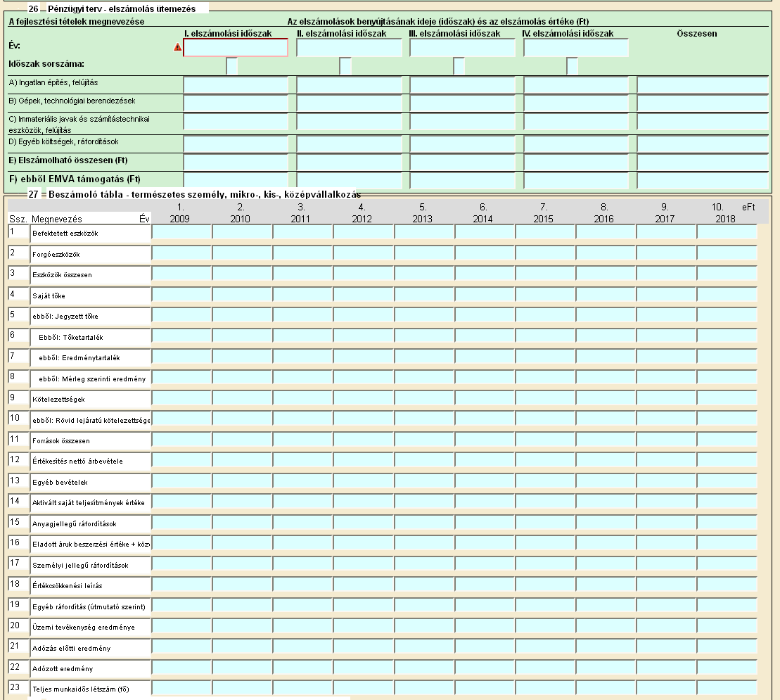Click Adózott eredmény cell for 2018
This screenshot has height=700, width=780.
727,668
